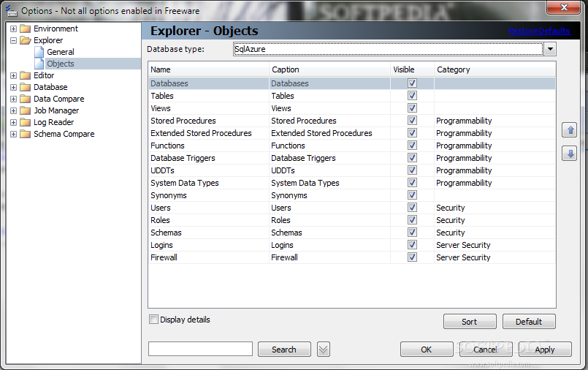Toggle Visible checkbox for Firewall

point(412,257)
